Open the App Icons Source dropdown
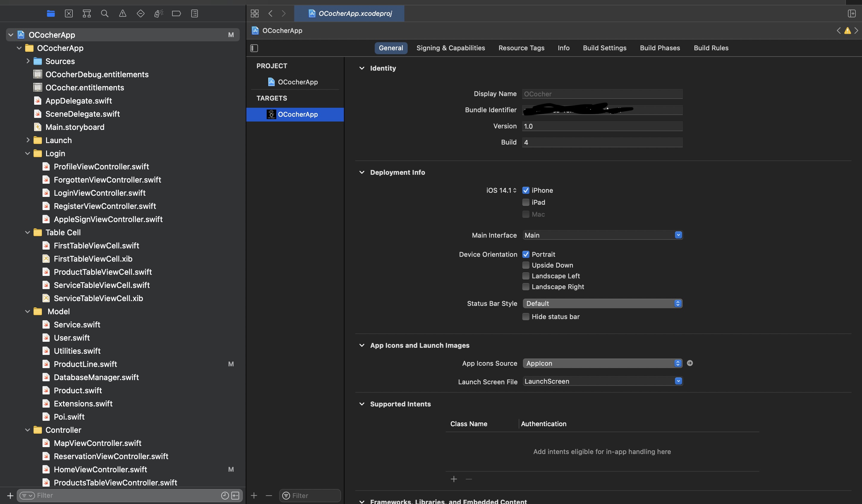The width and height of the screenshot is (862, 504). pyautogui.click(x=603, y=363)
